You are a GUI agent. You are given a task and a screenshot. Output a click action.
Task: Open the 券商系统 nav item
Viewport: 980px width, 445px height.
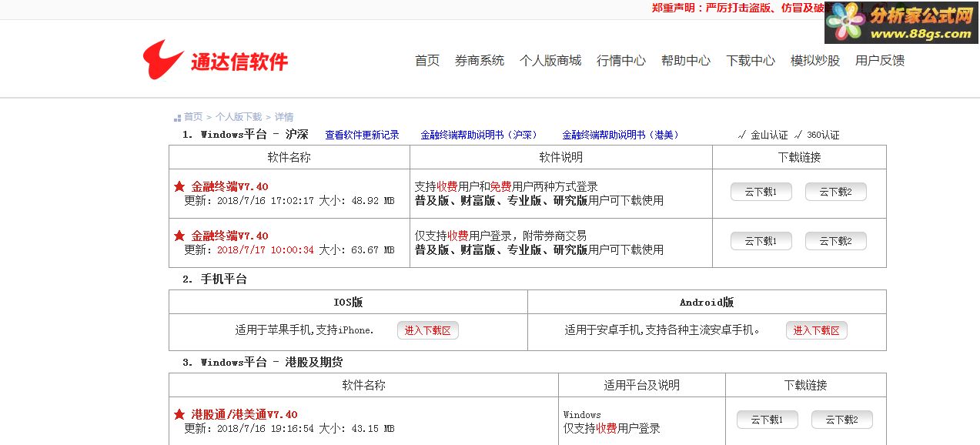[x=480, y=60]
